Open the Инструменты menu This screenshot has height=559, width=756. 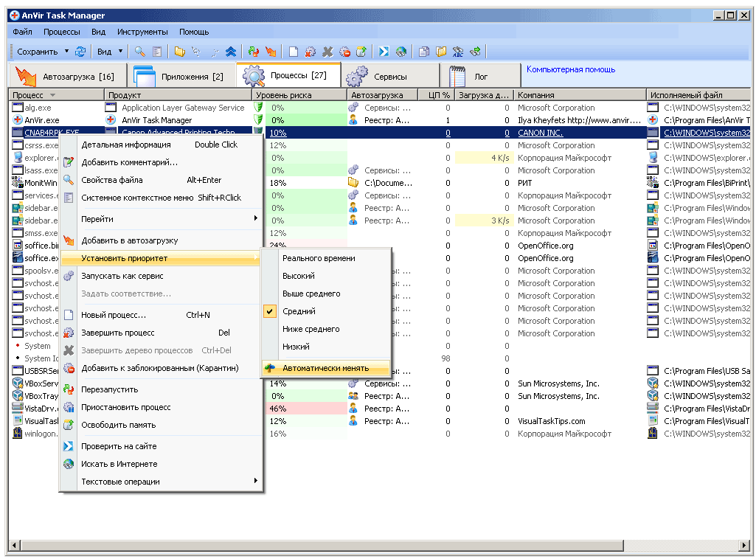click(x=142, y=32)
